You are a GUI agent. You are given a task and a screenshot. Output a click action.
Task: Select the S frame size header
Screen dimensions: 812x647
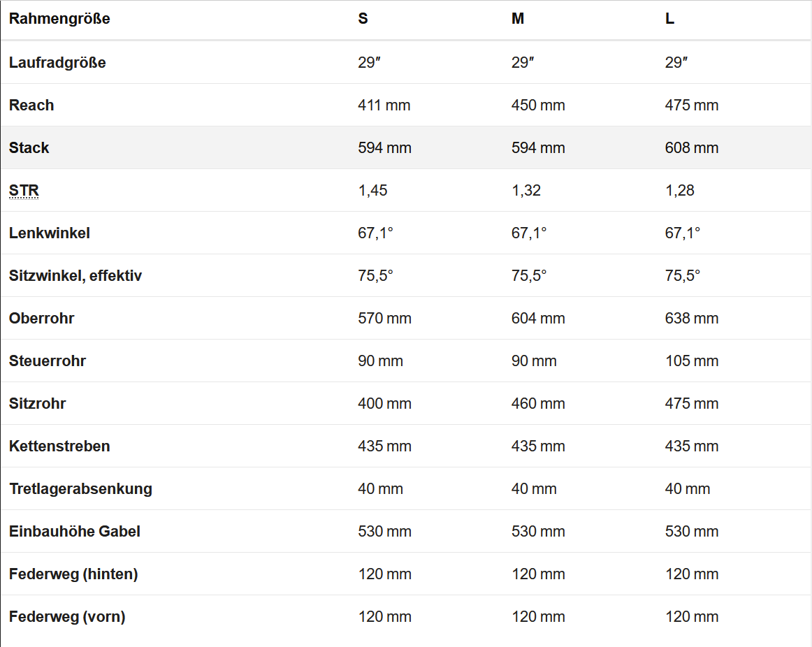coord(363,20)
